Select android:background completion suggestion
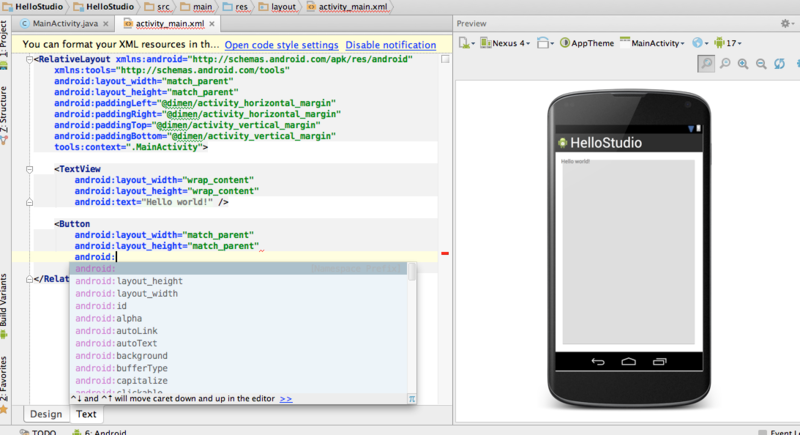The width and height of the screenshot is (800, 435). coord(239,355)
